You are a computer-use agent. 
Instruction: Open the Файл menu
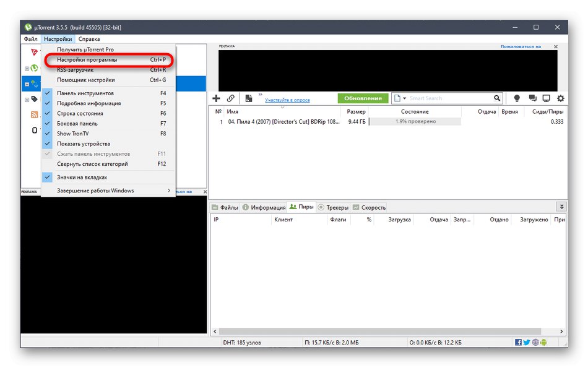point(31,39)
